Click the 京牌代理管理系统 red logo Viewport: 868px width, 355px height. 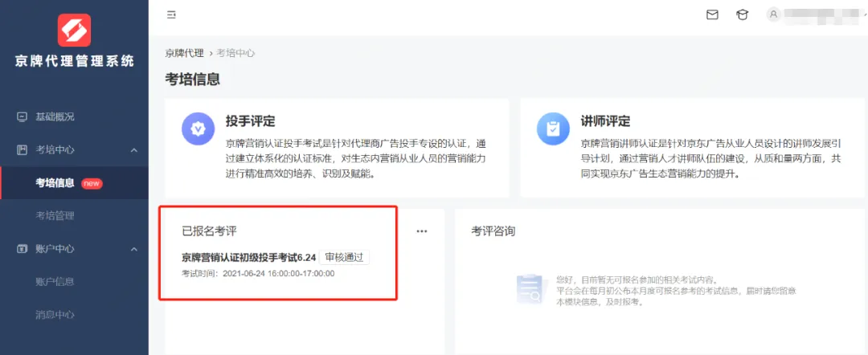tap(74, 31)
